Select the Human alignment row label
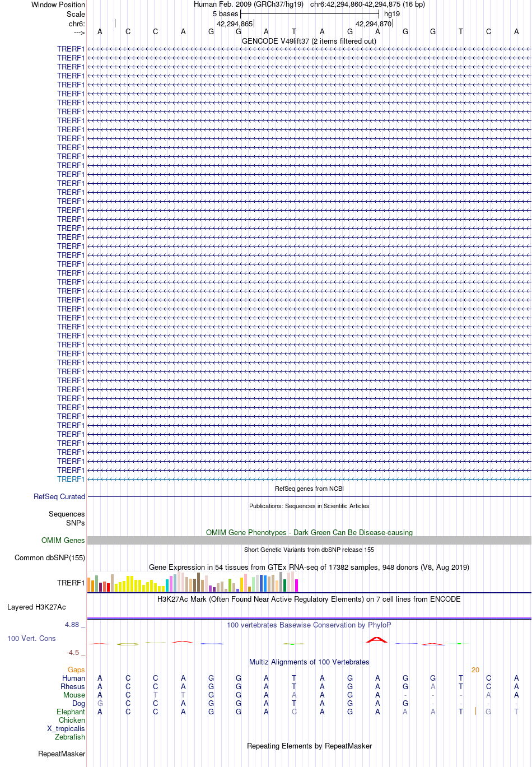This screenshot has height=767, width=532. coord(74,678)
